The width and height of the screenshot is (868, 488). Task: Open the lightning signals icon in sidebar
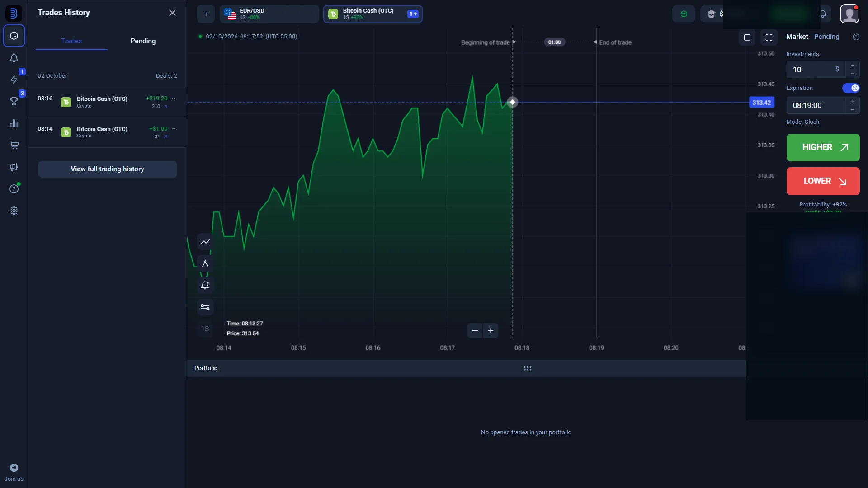(14, 80)
